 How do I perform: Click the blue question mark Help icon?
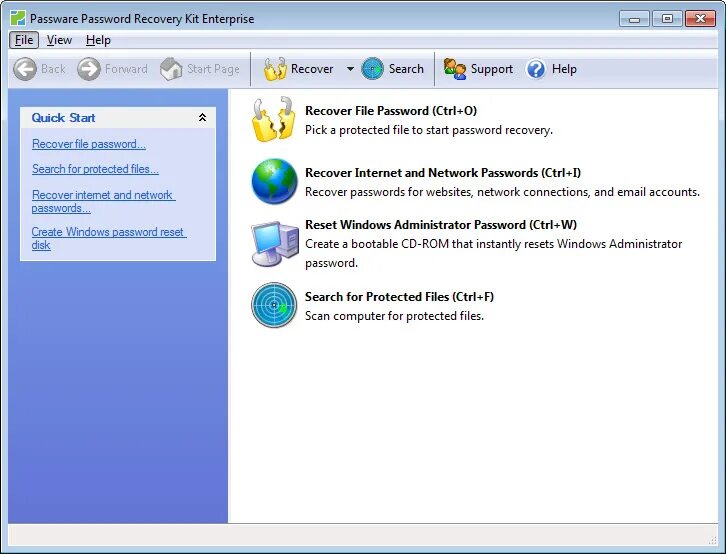(536, 69)
